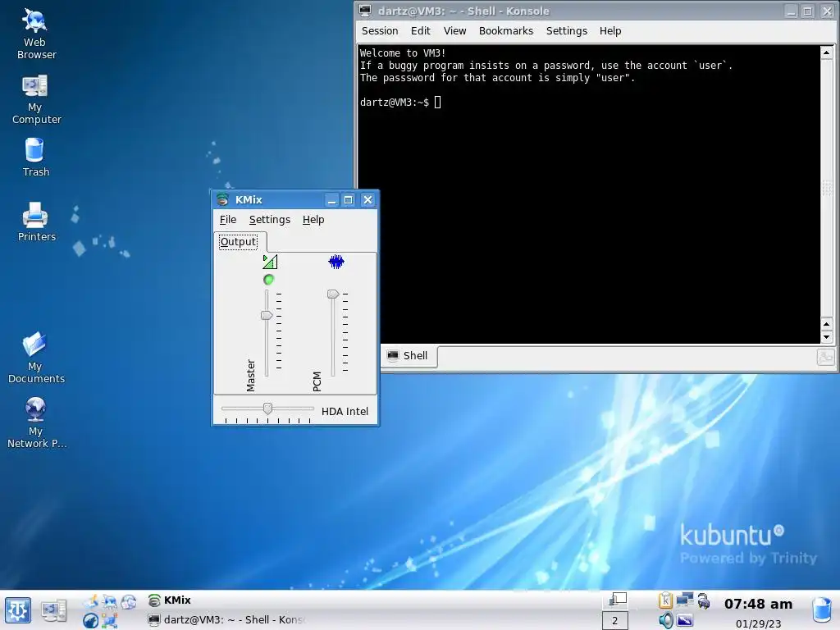840x630 pixels.
Task: Click the 'Welcome to VM3!' terminal line
Action: (402, 53)
